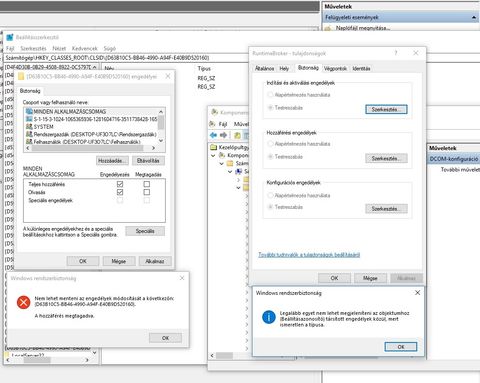480x383 pixels.
Task: Switch to the Identitás tab
Action: [x=361, y=68]
